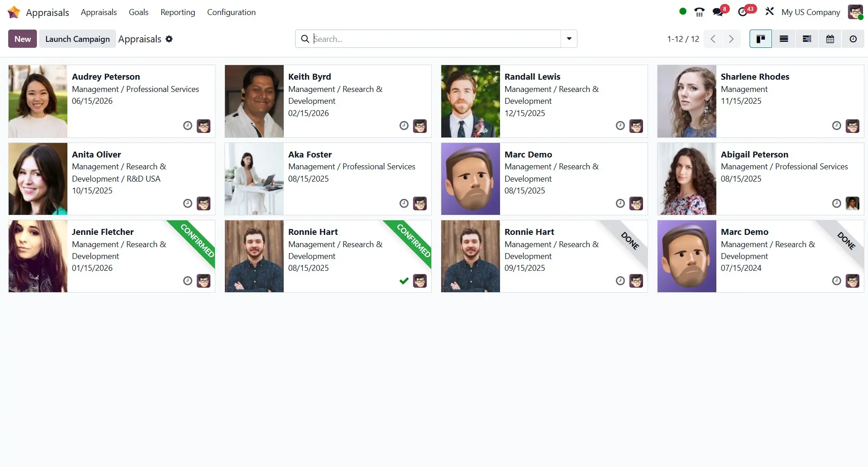Go to the next page of records
Screen dimensions: 868x467
[x=731, y=39]
